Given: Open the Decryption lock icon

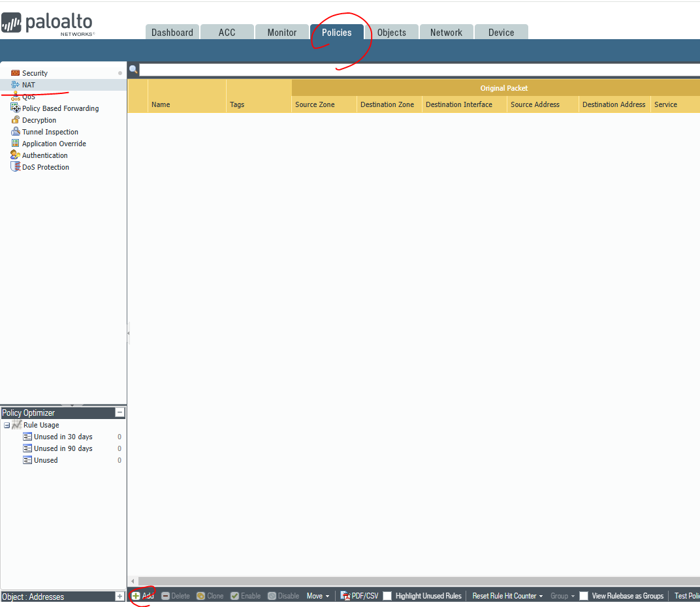Looking at the screenshot, I should tap(15, 120).
